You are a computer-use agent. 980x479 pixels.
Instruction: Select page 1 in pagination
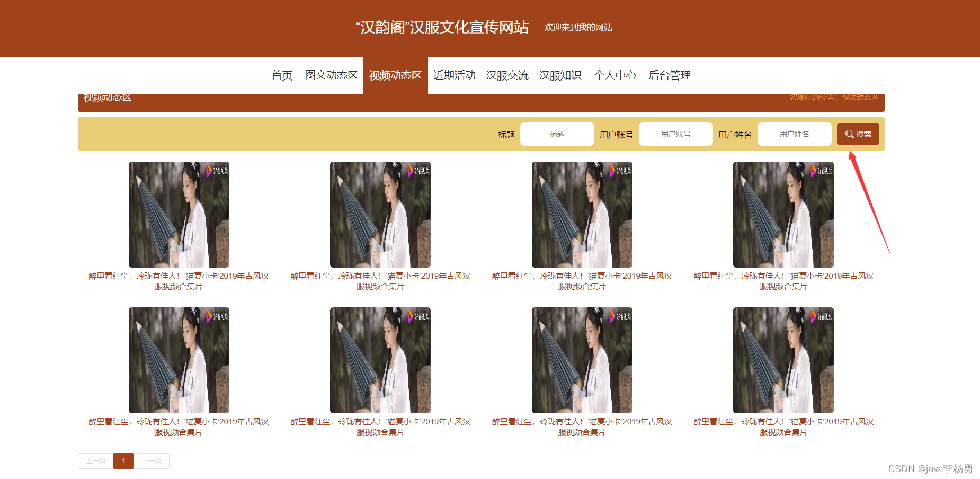pos(123,461)
